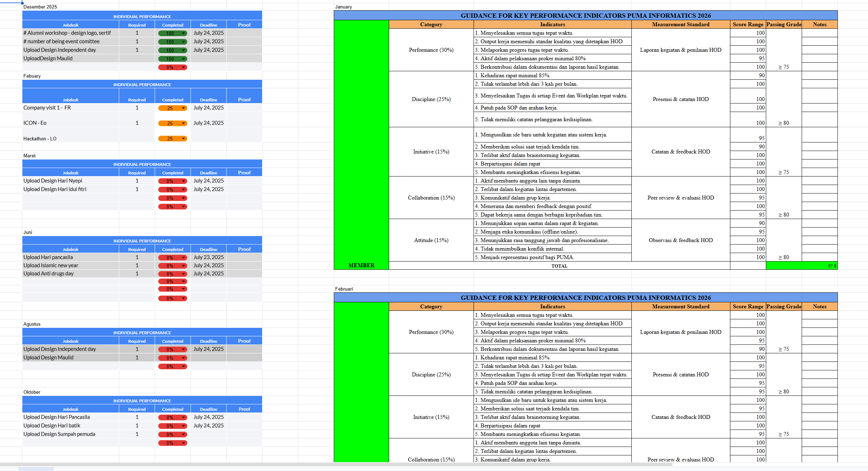
Task: Select the Company visit 1 - FR jobdesk cell
Action: (71, 108)
